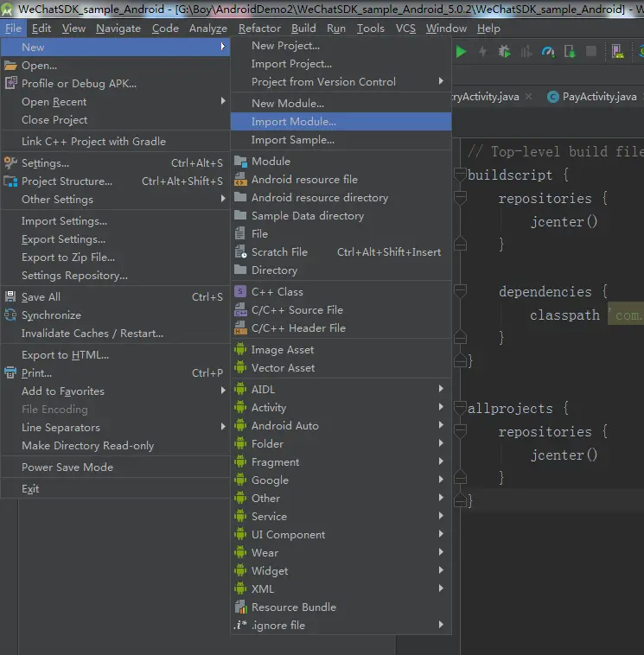Expand the AIDL submenu arrow

tap(441, 389)
